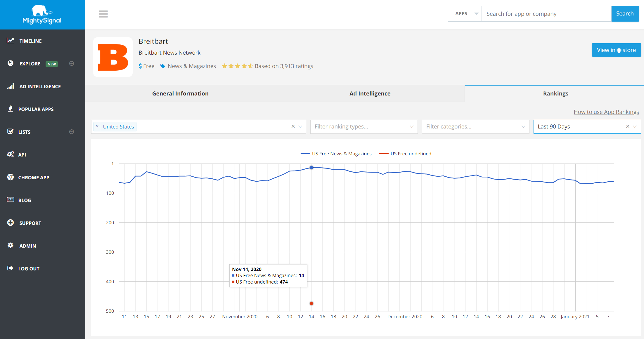
Task: Clear all country selections
Action: click(293, 126)
